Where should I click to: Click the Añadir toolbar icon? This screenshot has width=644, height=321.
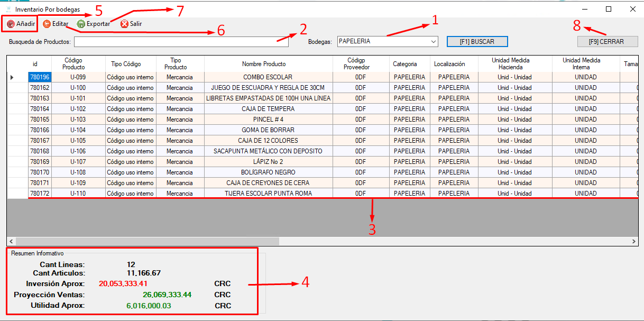click(11, 24)
